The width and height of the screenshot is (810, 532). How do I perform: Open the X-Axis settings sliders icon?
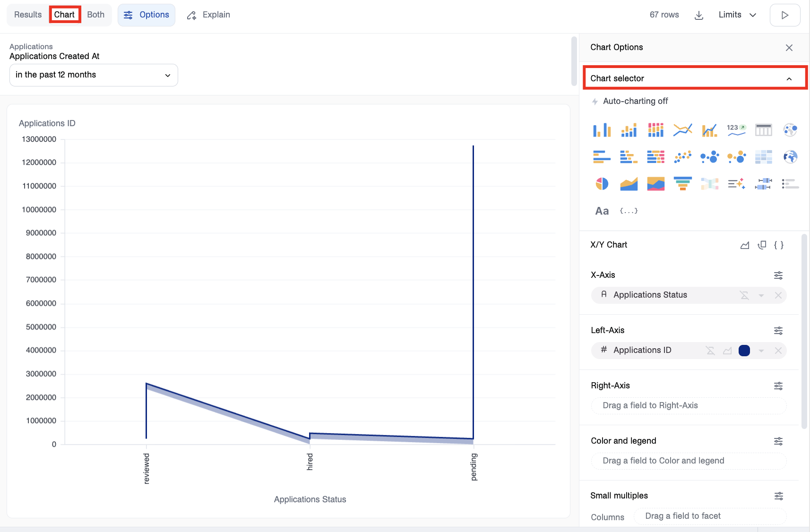[x=778, y=275]
